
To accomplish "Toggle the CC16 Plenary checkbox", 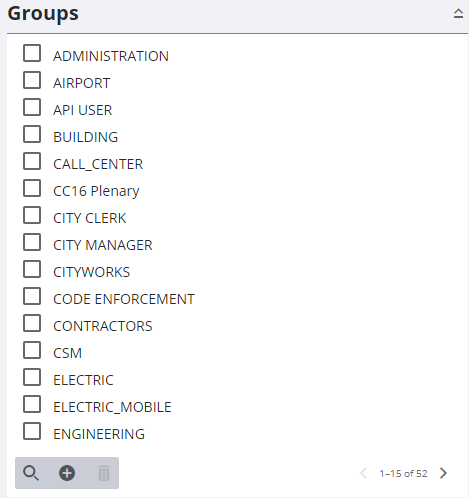I will [x=32, y=188].
